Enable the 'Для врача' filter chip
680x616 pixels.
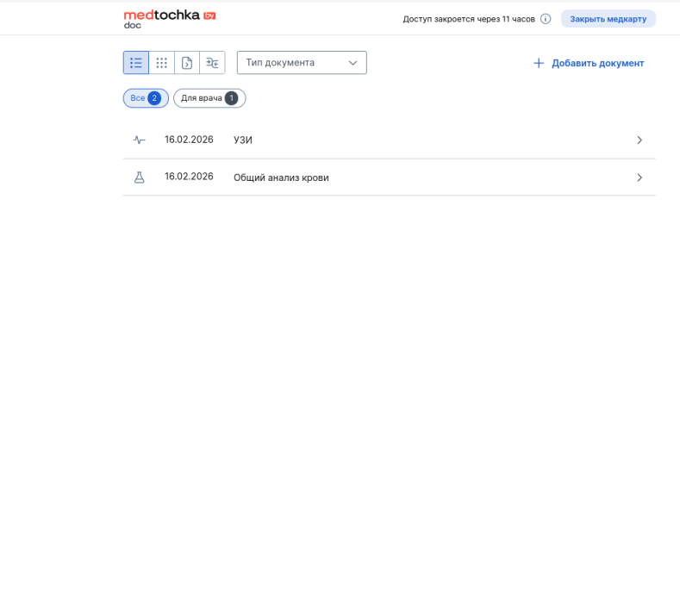(209, 98)
